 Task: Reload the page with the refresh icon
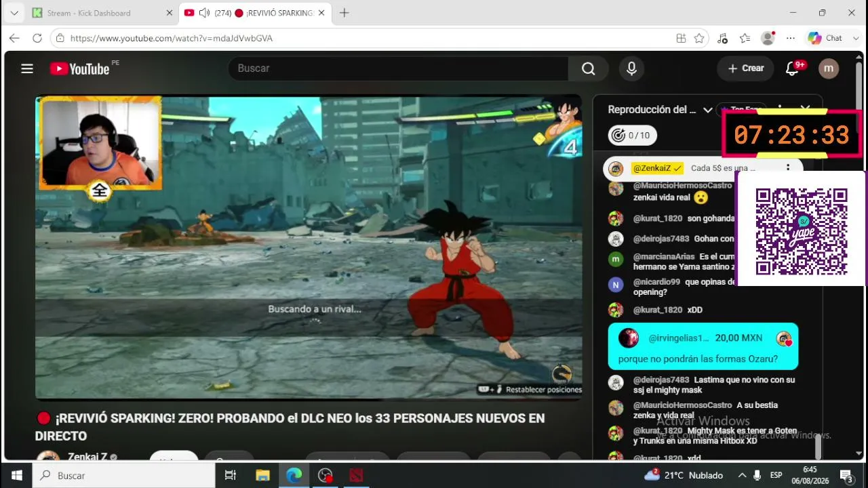point(37,39)
